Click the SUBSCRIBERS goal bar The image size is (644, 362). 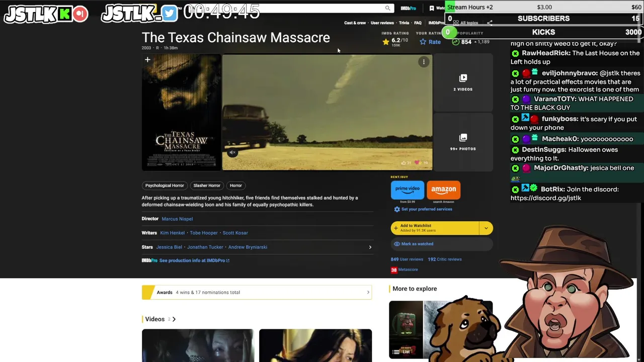(x=543, y=19)
